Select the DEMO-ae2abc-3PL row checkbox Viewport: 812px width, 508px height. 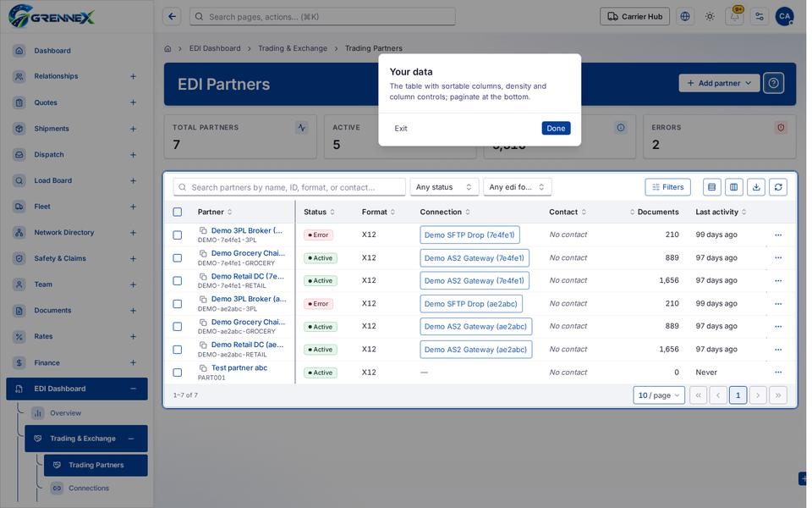[x=177, y=304]
